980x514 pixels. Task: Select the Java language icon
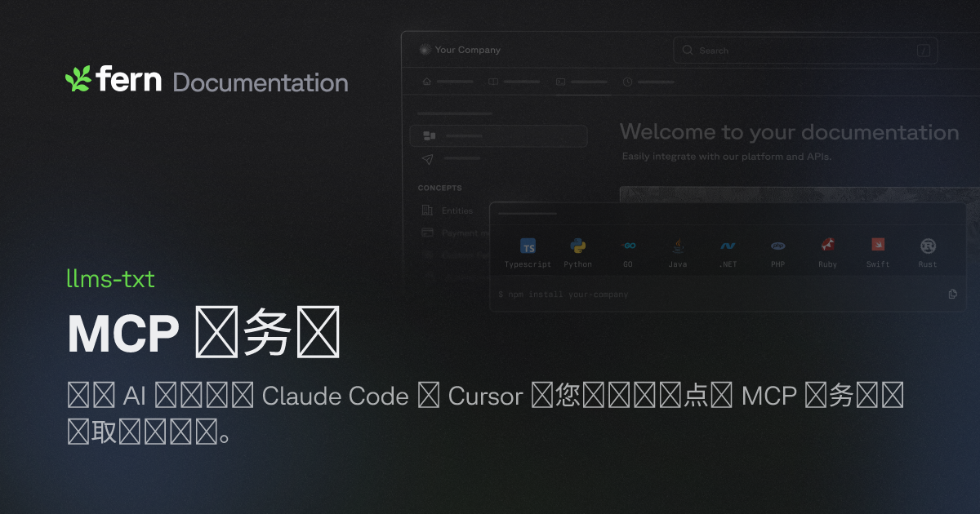(678, 246)
